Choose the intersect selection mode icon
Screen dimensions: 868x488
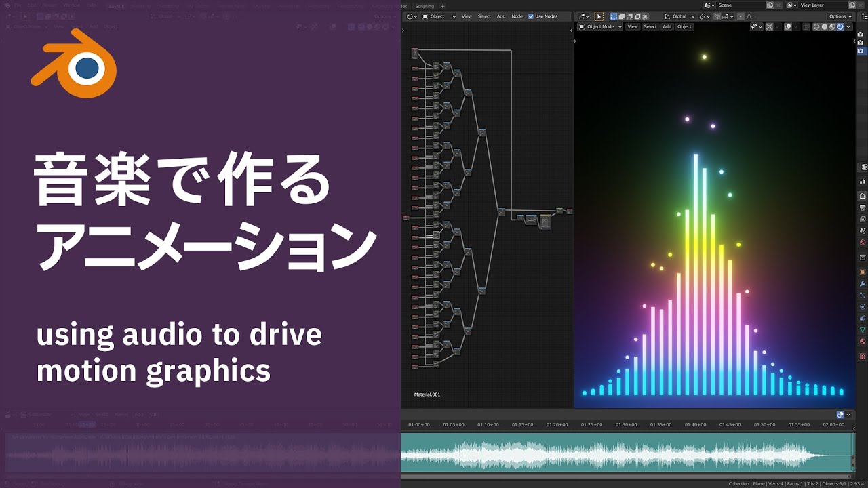click(646, 16)
